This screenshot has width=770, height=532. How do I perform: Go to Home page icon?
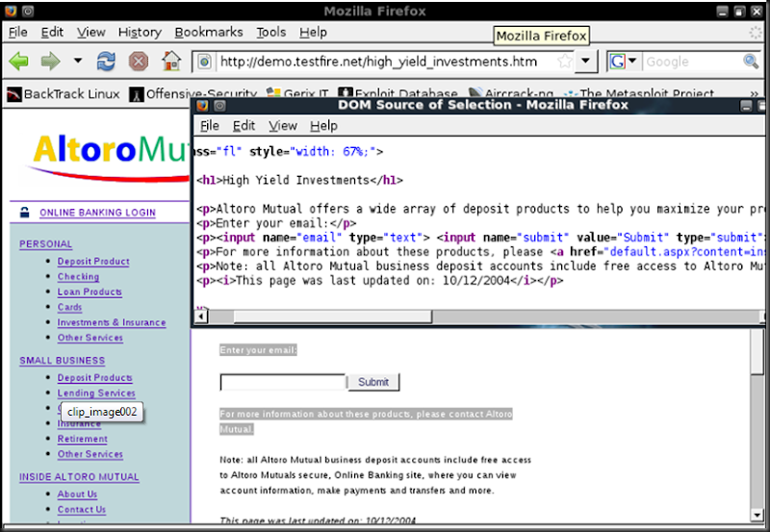pyautogui.click(x=171, y=62)
